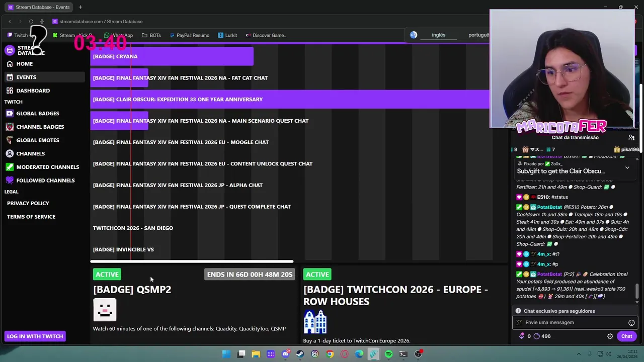The width and height of the screenshot is (644, 362).
Task: Click the Channel Badges icon
Action: (10, 127)
